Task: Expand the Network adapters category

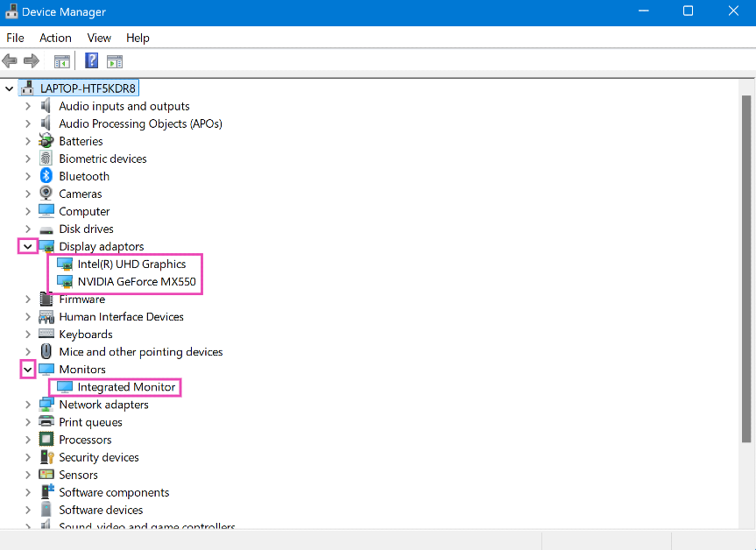Action: tap(28, 405)
